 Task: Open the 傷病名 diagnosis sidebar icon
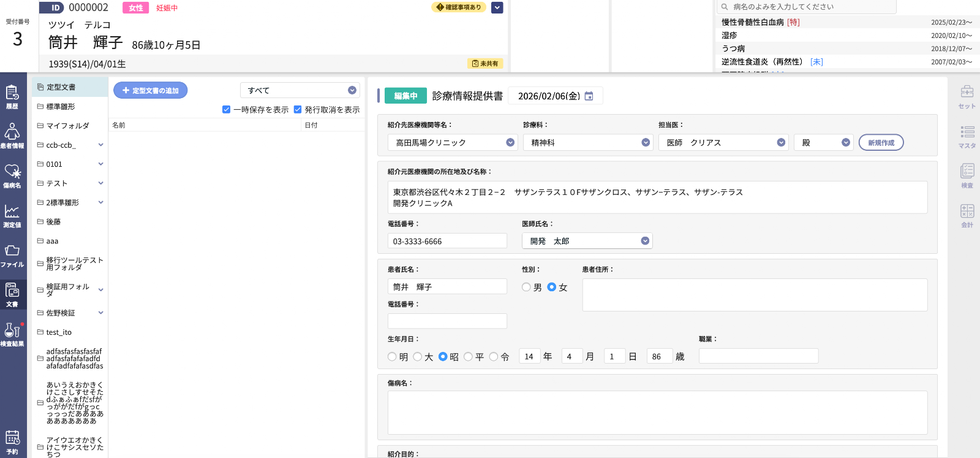click(12, 176)
